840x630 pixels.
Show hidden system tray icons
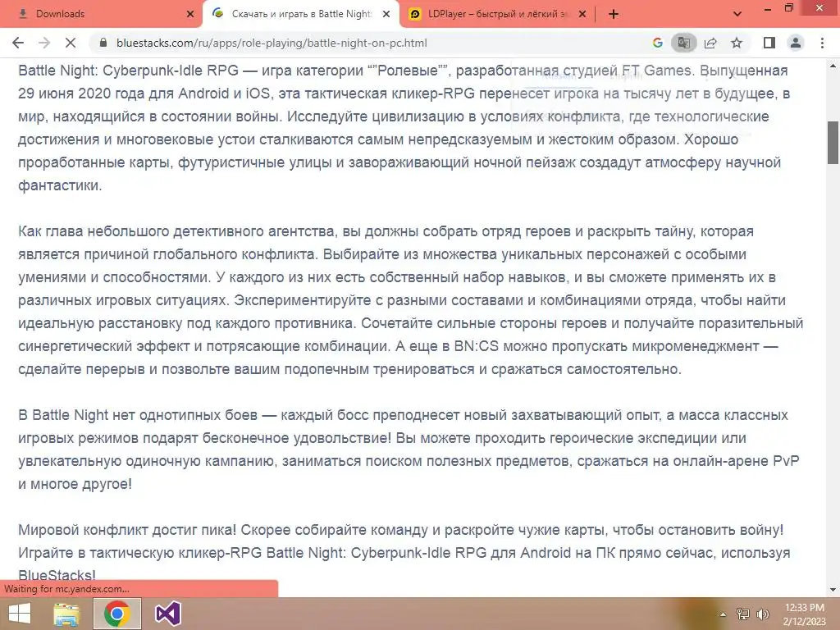(723, 614)
